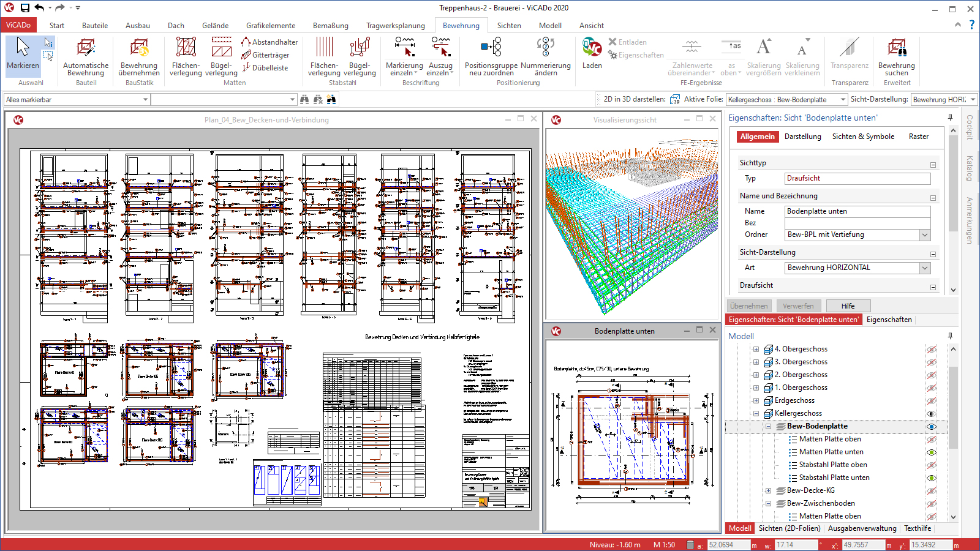The height and width of the screenshot is (551, 980).
Task: Hide Matten Platte unten layer
Action: coord(932,452)
